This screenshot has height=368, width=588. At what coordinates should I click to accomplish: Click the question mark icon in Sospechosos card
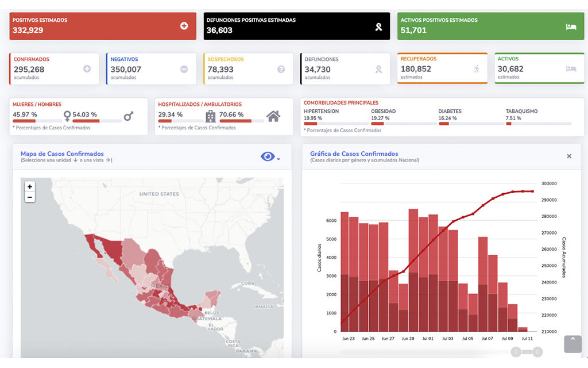click(281, 69)
